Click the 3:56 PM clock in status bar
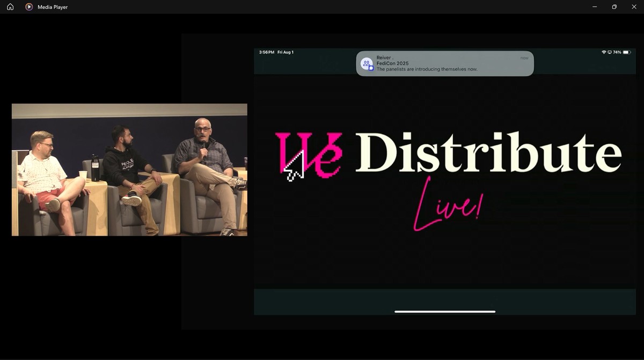 (267, 53)
